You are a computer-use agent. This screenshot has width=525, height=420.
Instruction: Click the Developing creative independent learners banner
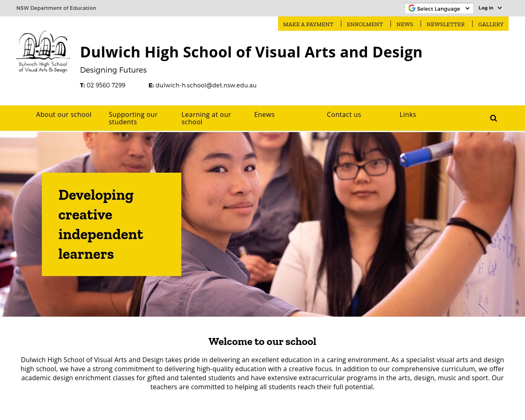[x=112, y=224]
